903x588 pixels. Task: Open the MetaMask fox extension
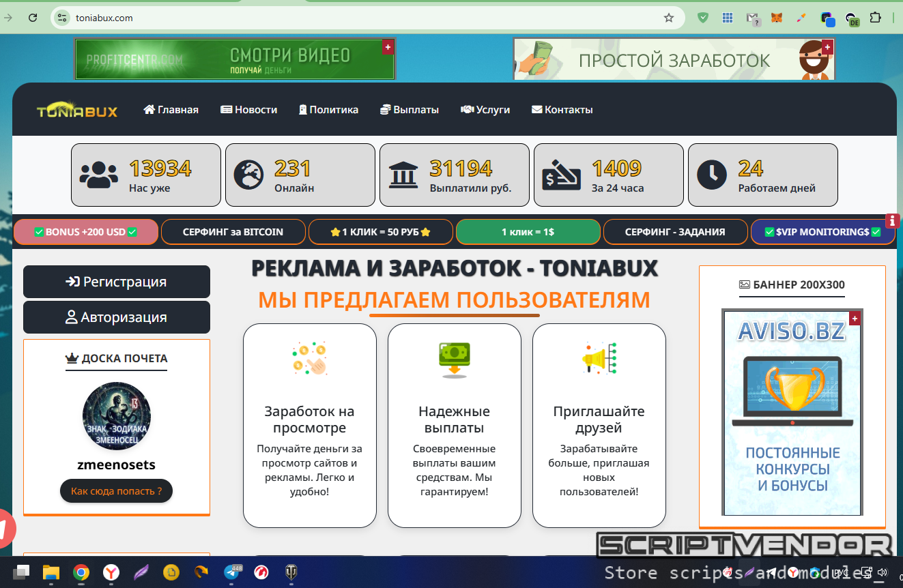777,18
